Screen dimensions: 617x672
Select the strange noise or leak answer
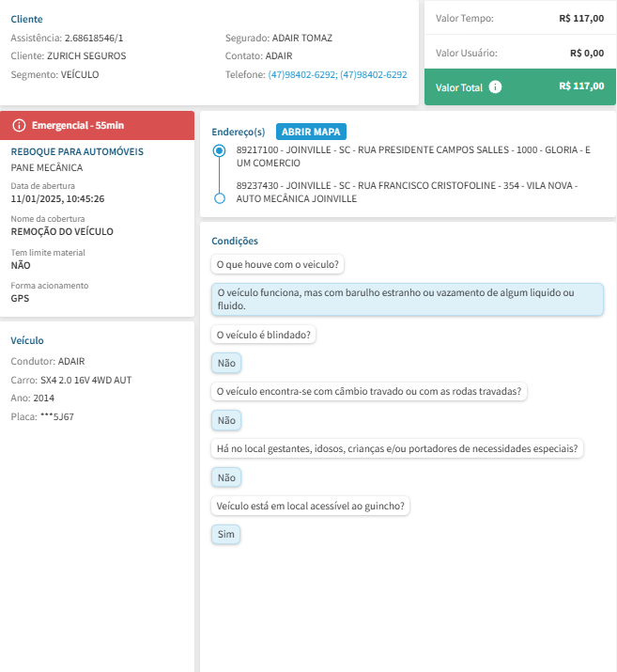(407, 299)
